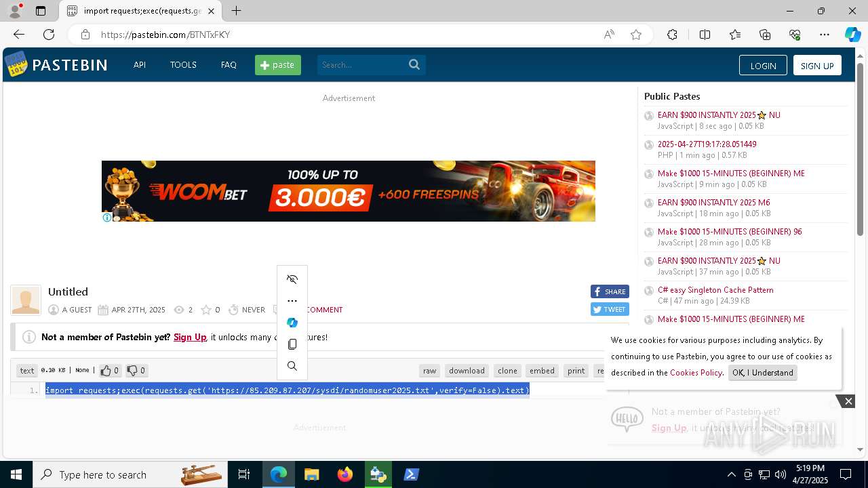Click the search magnifier in Pastebin header
This screenshot has width=868, height=488.
click(x=414, y=65)
